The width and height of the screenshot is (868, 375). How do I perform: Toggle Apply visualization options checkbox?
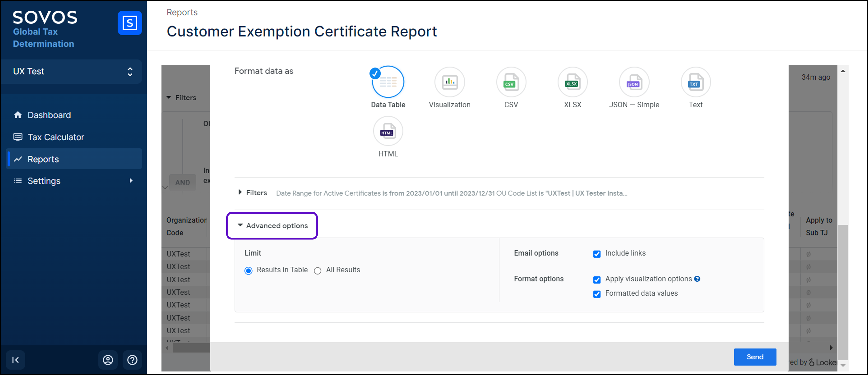pos(596,279)
